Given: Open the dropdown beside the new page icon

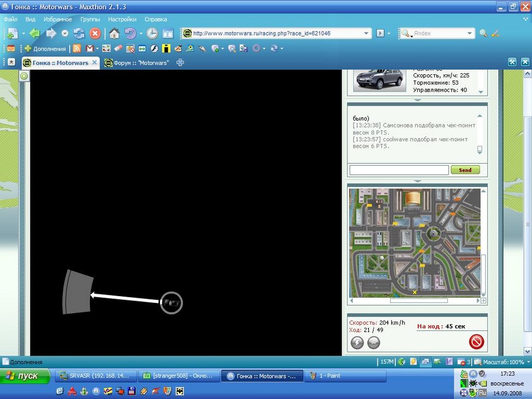Looking at the screenshot, I should tap(23, 34).
